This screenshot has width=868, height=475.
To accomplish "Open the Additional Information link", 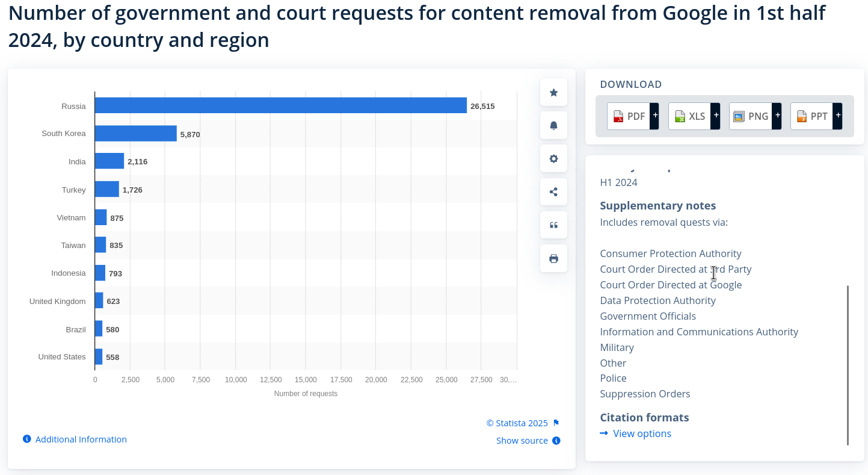I will click(81, 439).
